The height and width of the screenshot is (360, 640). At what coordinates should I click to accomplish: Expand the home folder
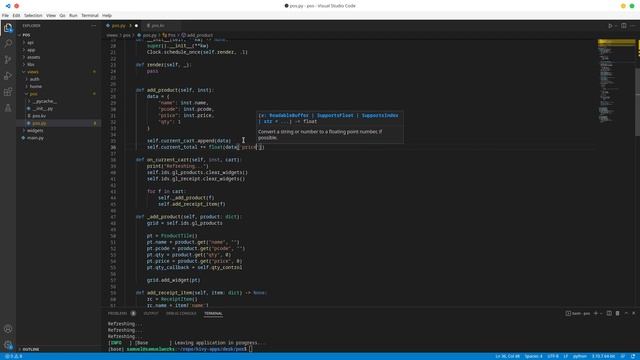[x=33, y=87]
